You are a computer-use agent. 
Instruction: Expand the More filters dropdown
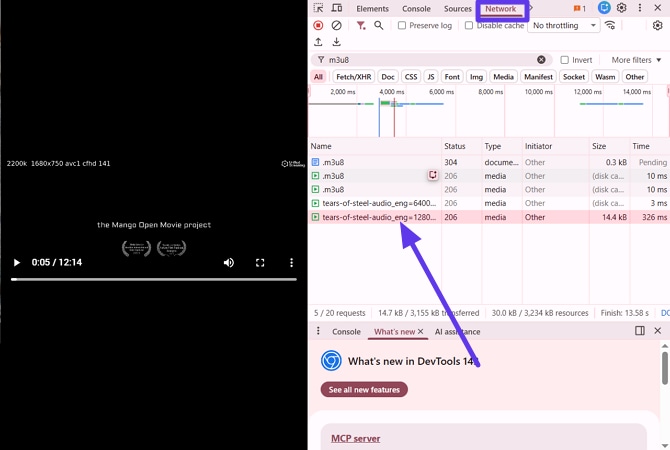tap(636, 60)
